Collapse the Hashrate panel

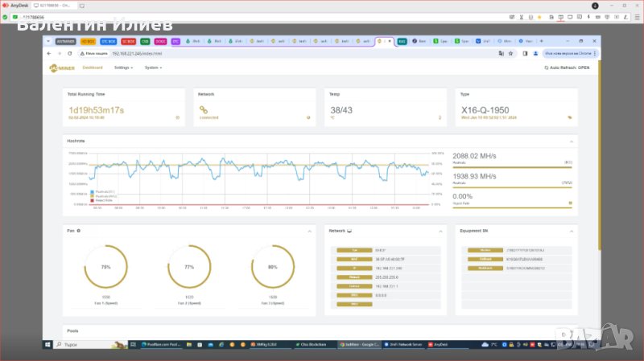[x=572, y=141]
